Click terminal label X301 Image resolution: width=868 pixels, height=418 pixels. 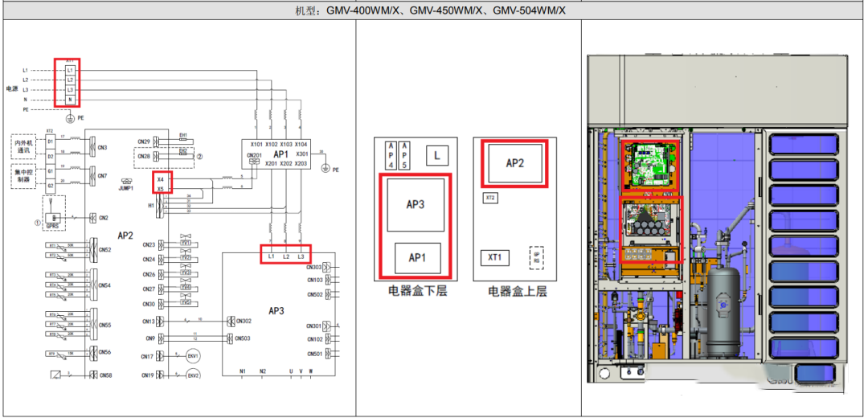tap(301, 154)
